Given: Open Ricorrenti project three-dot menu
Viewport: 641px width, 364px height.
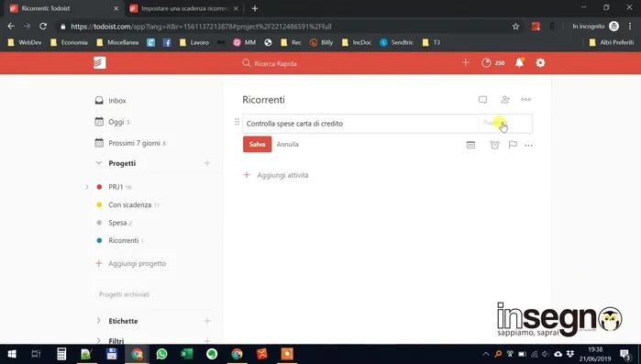Looking at the screenshot, I should point(525,99).
